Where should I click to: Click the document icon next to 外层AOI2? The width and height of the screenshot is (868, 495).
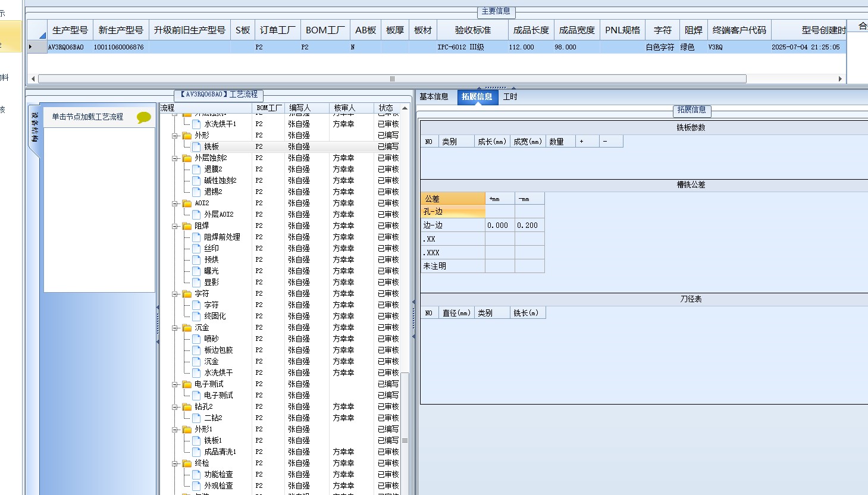196,215
